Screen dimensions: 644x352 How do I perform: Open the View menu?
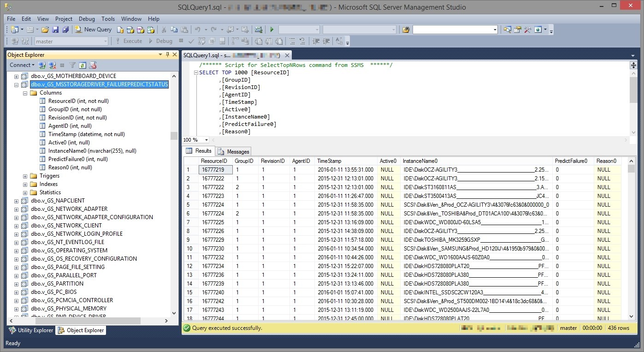43,19
